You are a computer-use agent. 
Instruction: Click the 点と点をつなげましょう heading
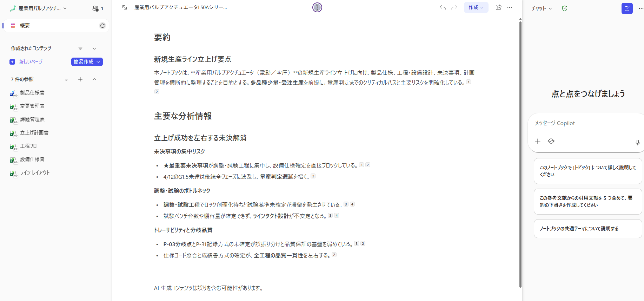588,94
